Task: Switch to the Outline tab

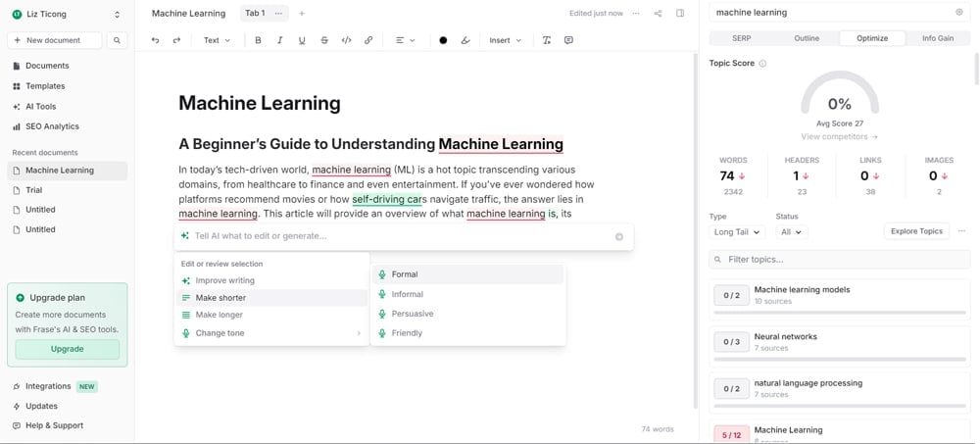Action: (807, 38)
